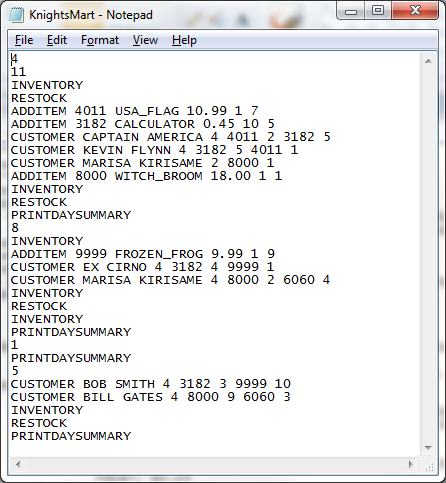
Task: Click the vertical scrollbar down arrow
Action: click(429, 448)
